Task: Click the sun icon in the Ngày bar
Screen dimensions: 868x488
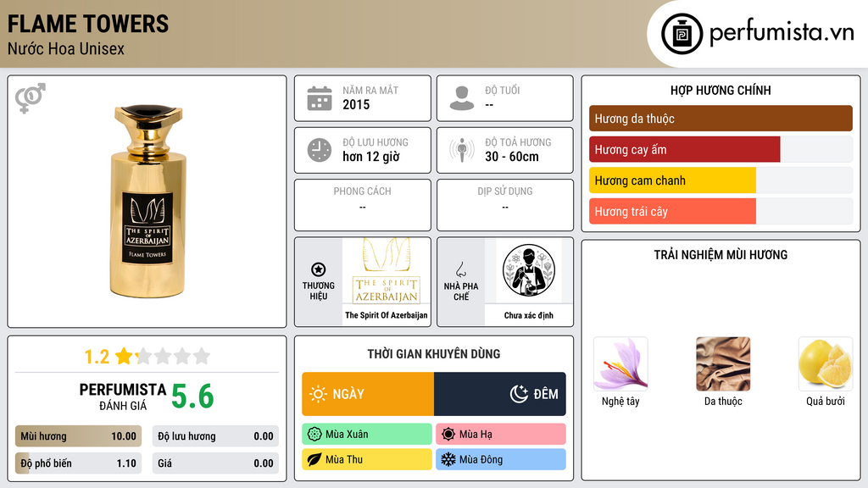Action: 319,394
